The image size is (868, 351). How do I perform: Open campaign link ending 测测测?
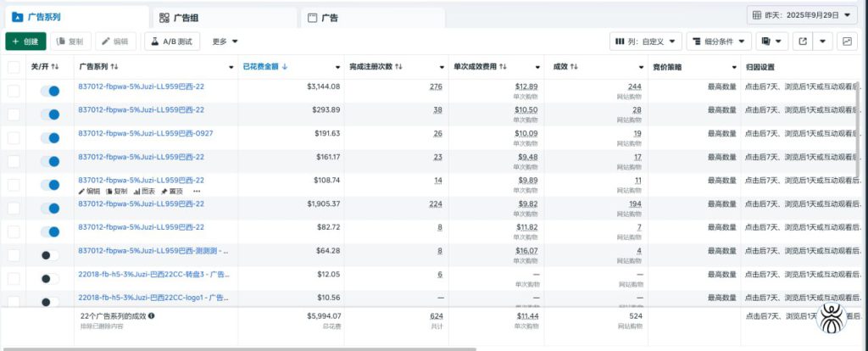pyautogui.click(x=153, y=251)
